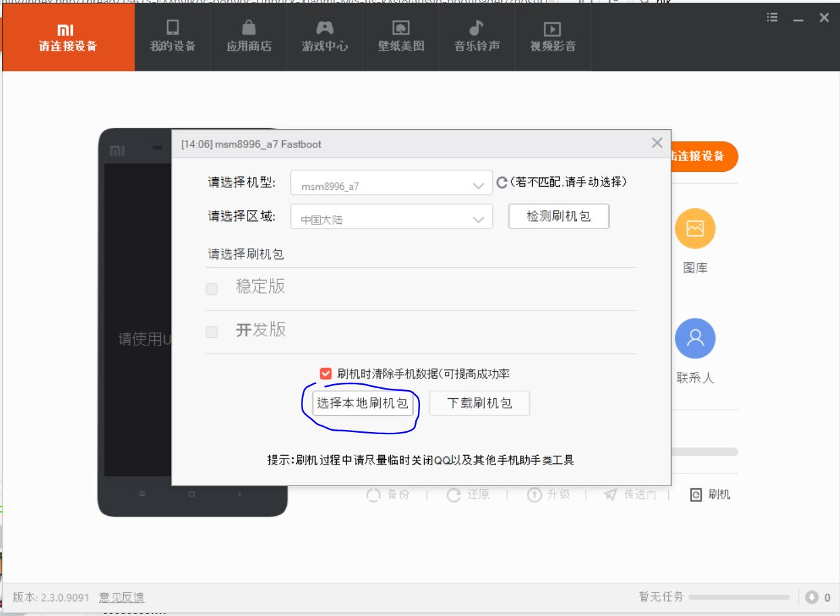Uncheck 刷机时清除手机数据 checkbox
Image resolution: width=840 pixels, height=616 pixels.
[x=326, y=373]
